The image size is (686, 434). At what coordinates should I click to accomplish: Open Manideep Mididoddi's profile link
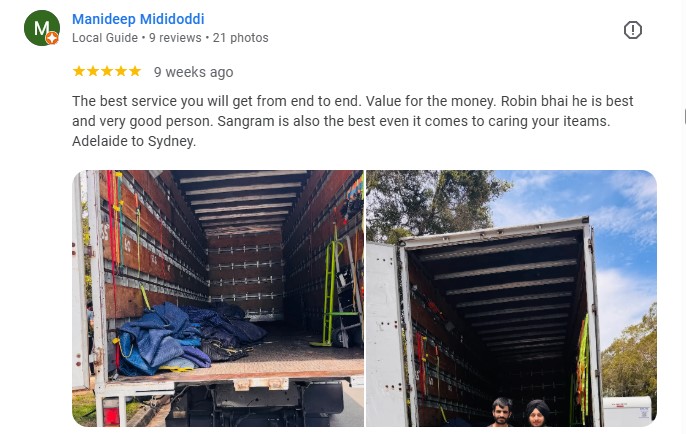tap(138, 19)
